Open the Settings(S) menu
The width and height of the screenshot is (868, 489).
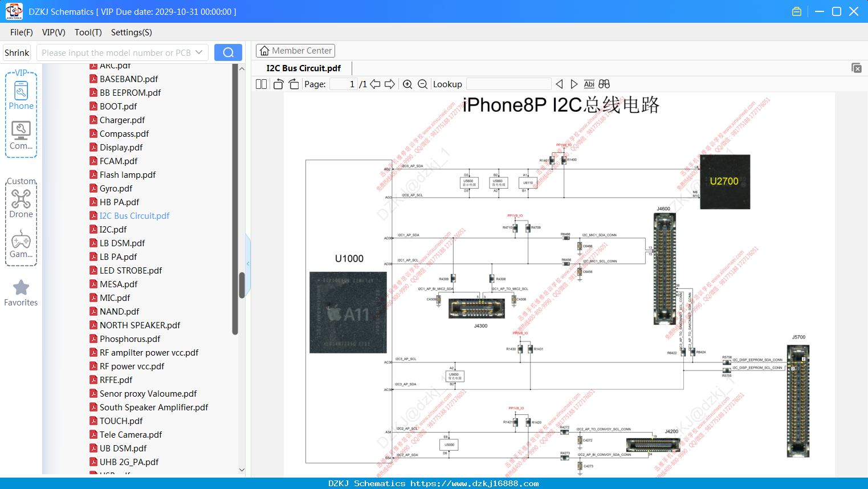coord(132,32)
